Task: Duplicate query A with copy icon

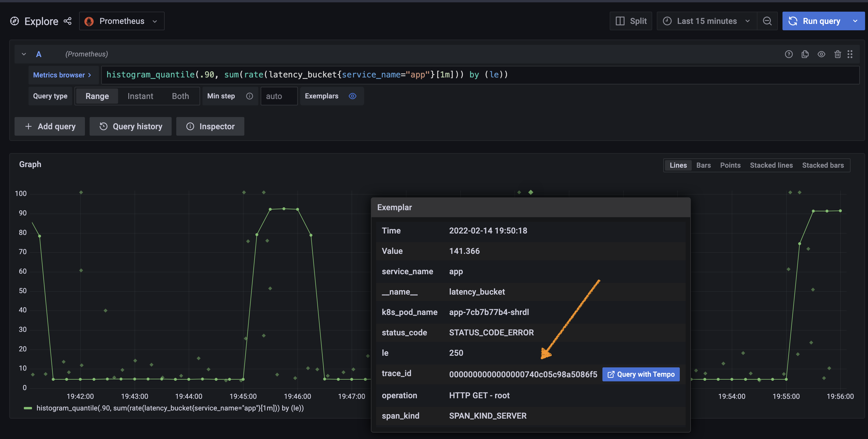Action: tap(805, 54)
